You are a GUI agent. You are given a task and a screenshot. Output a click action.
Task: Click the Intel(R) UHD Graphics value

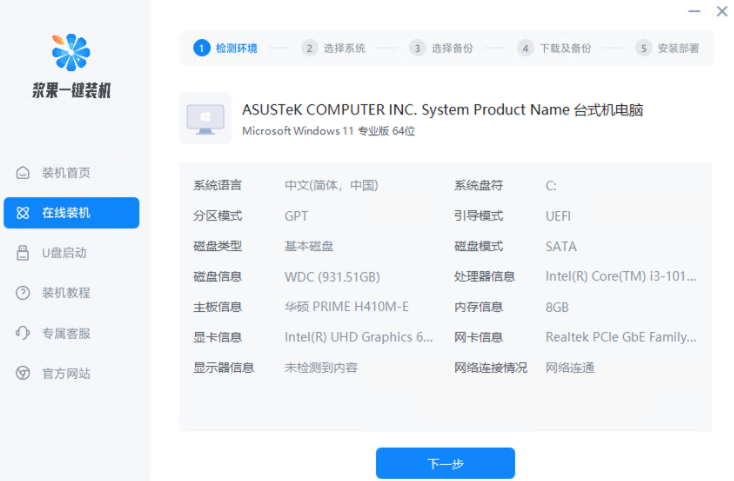click(359, 337)
